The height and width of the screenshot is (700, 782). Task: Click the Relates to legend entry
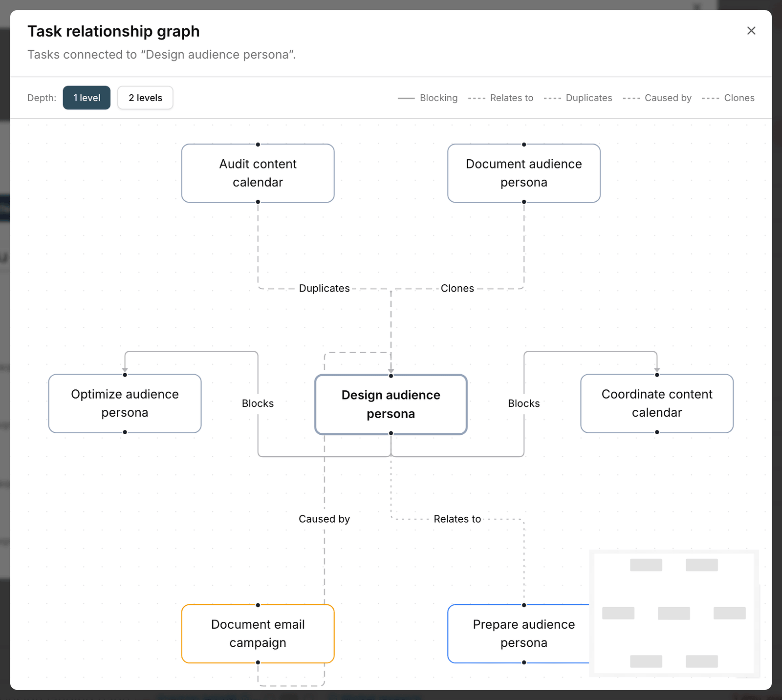500,98
